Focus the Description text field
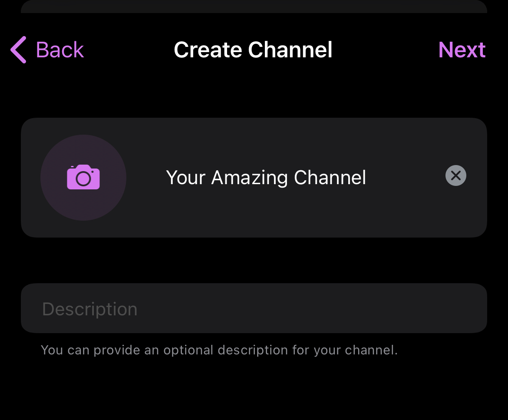 click(x=254, y=308)
